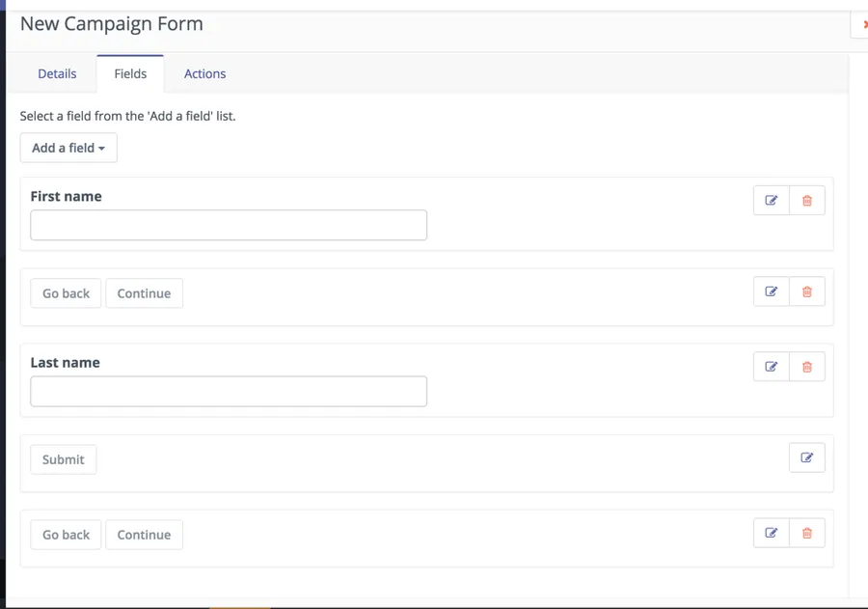Viewport: 868px width, 609px height.
Task: Open the 'Add a field' dropdown
Action: click(68, 148)
